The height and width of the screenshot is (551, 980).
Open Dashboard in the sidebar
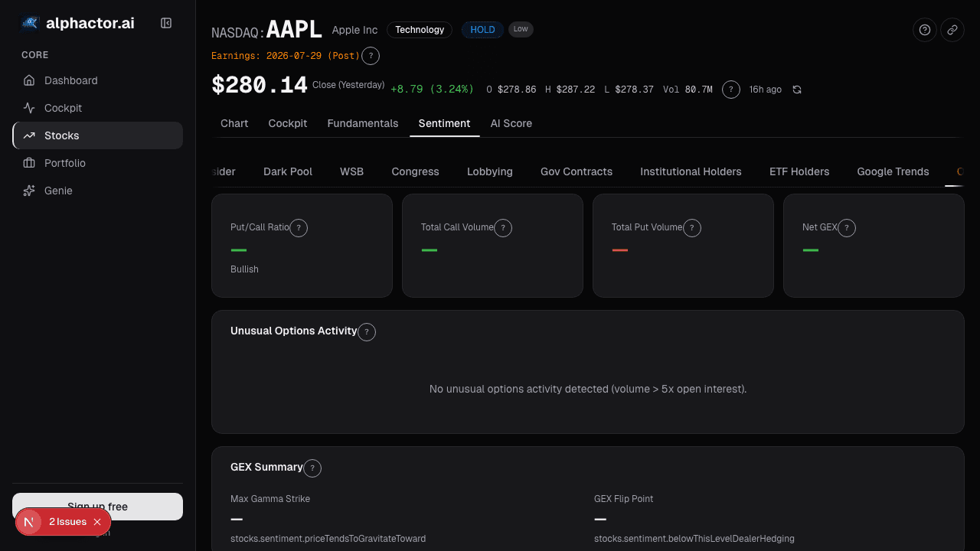pos(97,80)
